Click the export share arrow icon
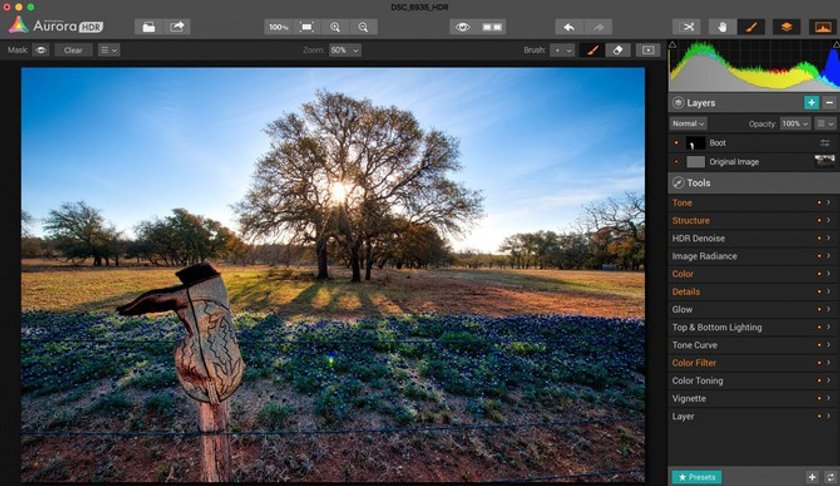This screenshot has width=840, height=486. [177, 27]
